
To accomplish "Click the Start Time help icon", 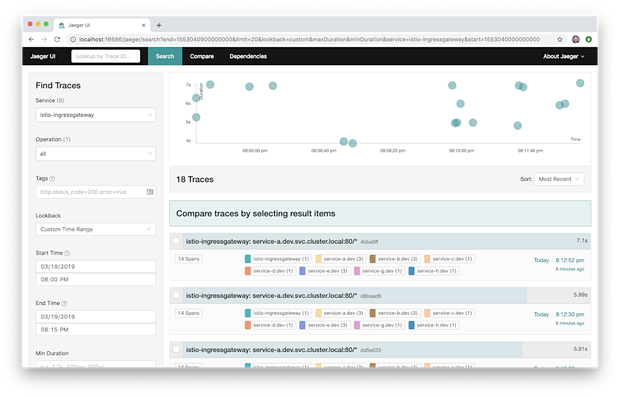I will point(67,253).
